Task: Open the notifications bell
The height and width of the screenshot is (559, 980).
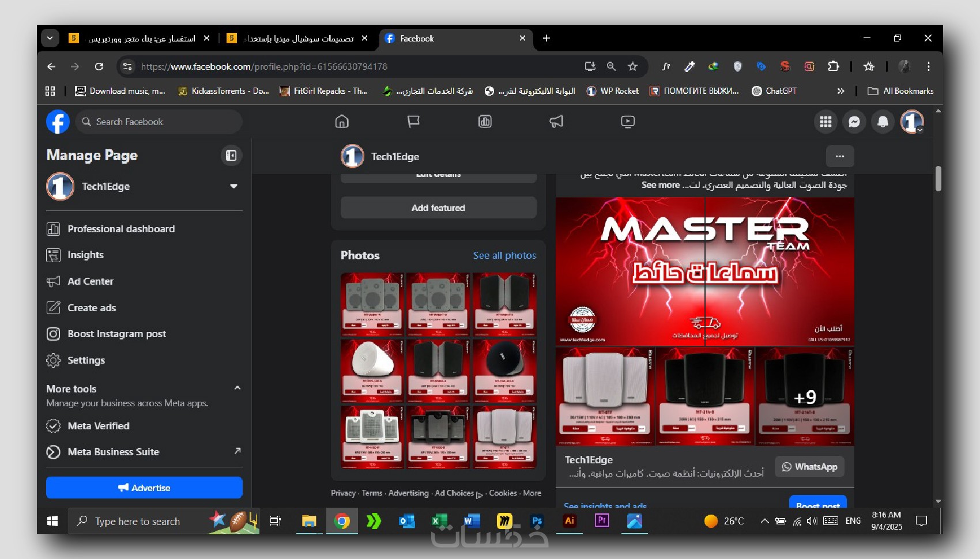Action: pos(883,122)
